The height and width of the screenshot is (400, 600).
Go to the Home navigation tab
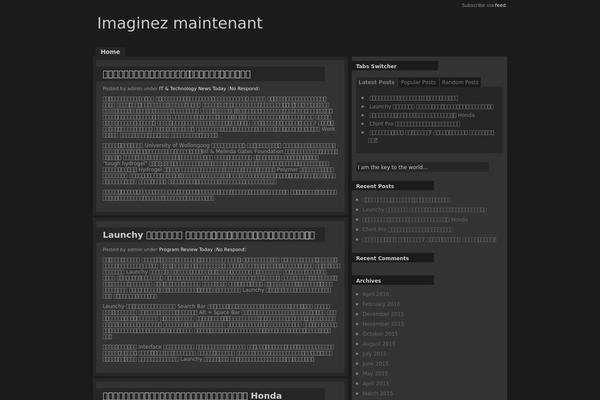[110, 52]
